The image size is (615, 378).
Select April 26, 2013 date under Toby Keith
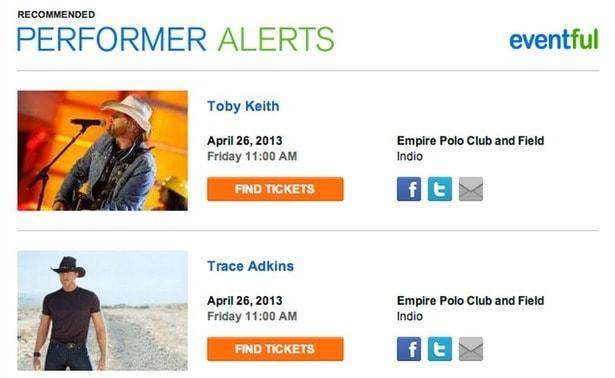[245, 141]
